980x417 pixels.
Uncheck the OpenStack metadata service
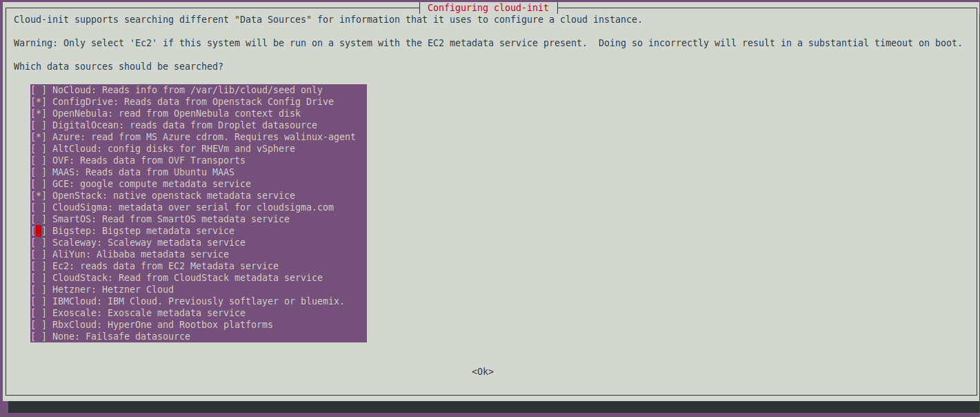pyautogui.click(x=39, y=195)
